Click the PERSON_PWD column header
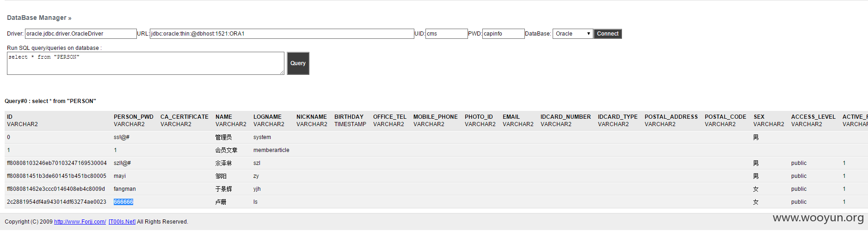 134,117
